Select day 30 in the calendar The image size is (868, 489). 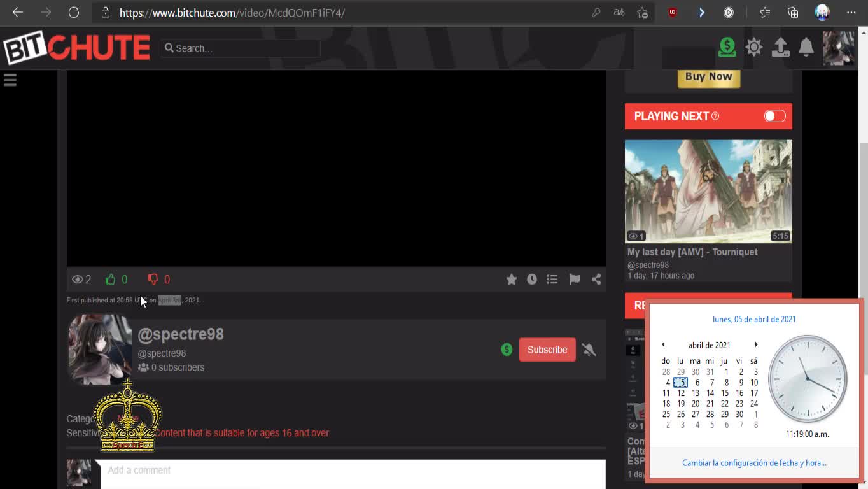tap(739, 414)
